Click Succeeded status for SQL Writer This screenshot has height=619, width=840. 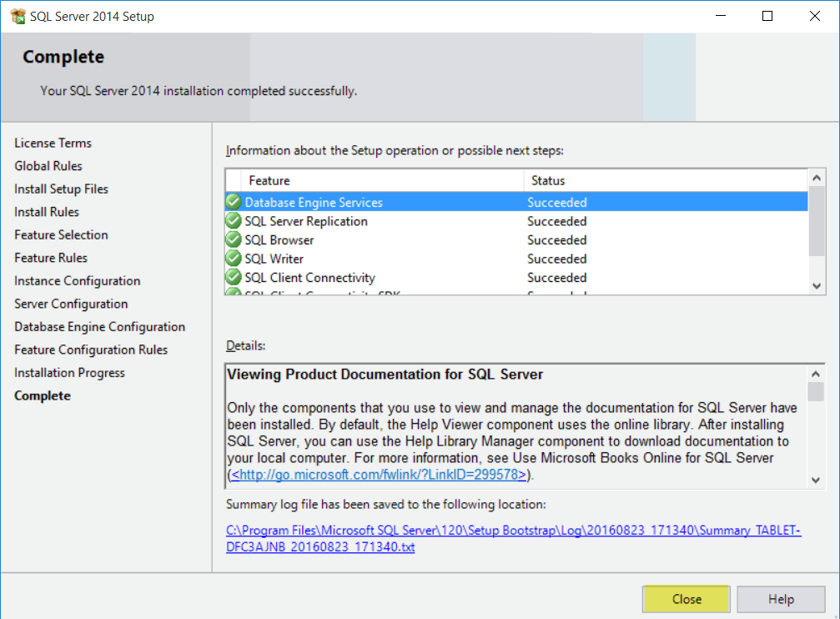click(x=556, y=259)
